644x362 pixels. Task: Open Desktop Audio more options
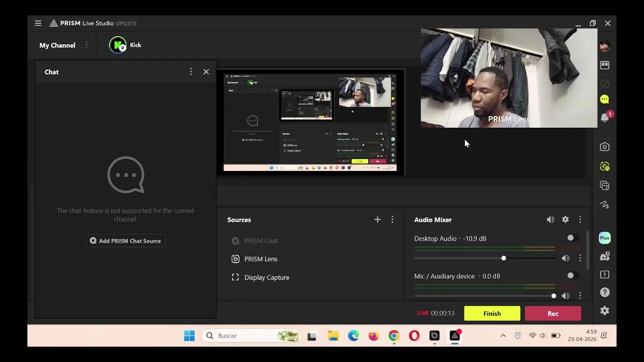click(580, 258)
